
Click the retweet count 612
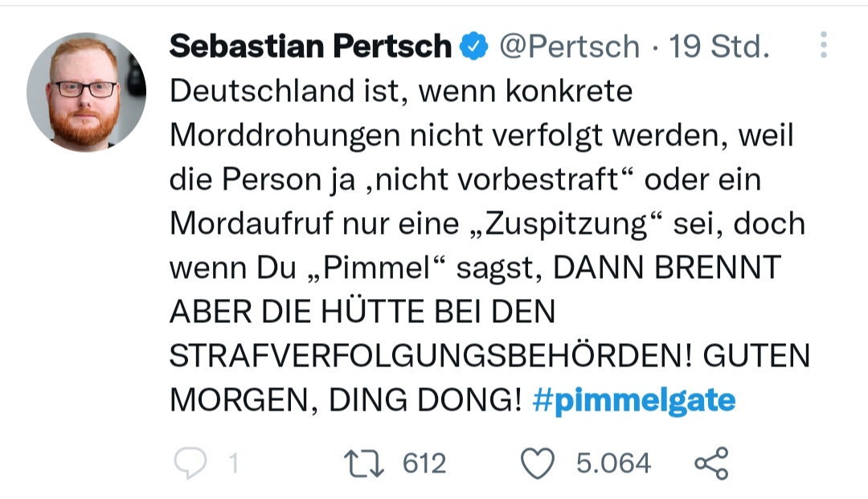click(424, 464)
